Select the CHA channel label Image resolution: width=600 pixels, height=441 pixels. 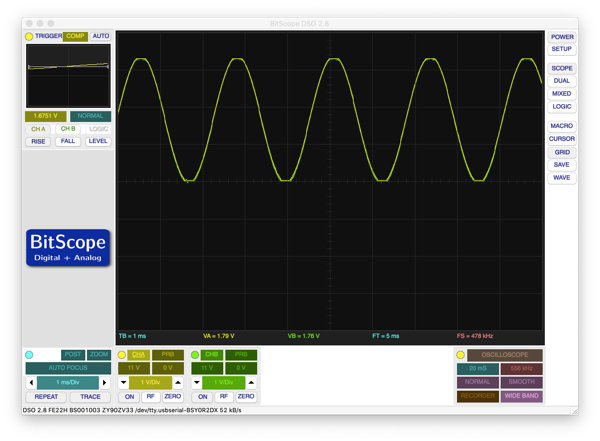(x=139, y=354)
